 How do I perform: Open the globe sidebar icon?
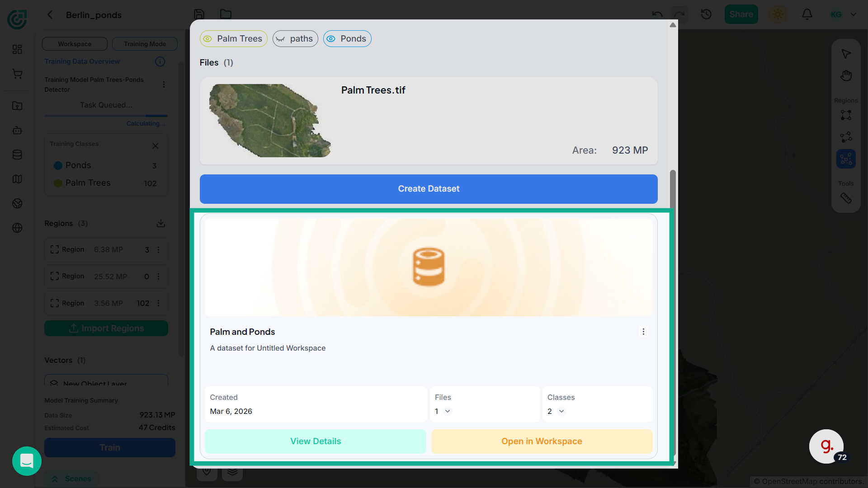17,228
